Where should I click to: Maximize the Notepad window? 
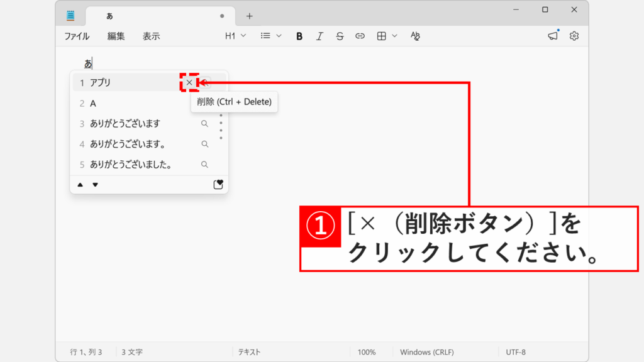click(545, 9)
